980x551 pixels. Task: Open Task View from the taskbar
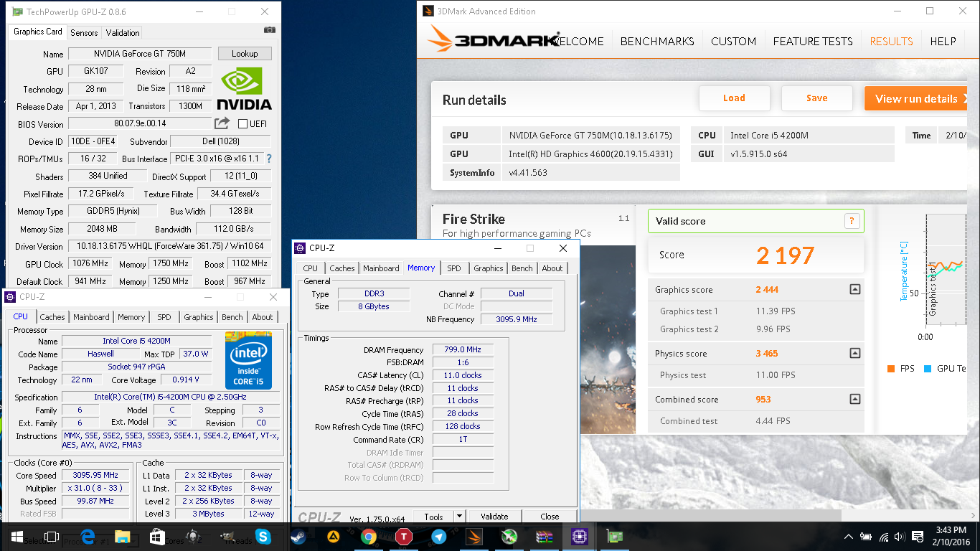51,536
